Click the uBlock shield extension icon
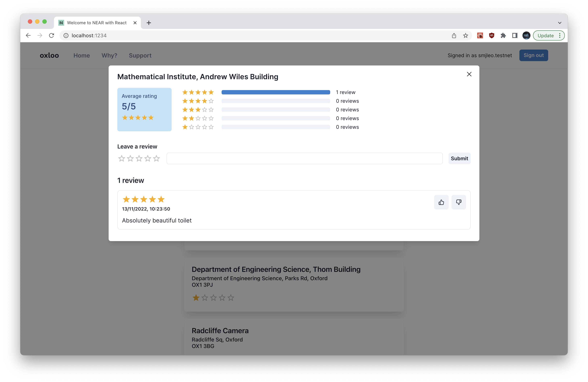The width and height of the screenshot is (588, 382). pyautogui.click(x=492, y=35)
